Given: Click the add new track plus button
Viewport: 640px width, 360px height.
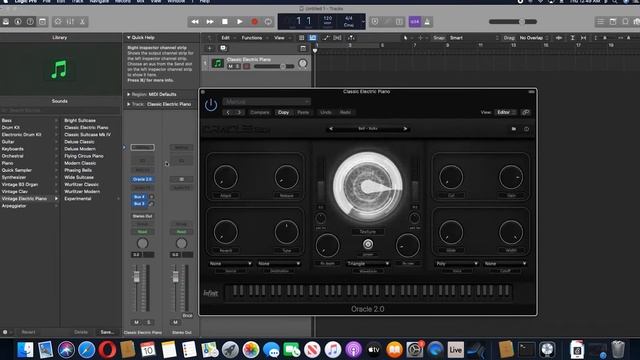Looking at the screenshot, I should pos(209,48).
